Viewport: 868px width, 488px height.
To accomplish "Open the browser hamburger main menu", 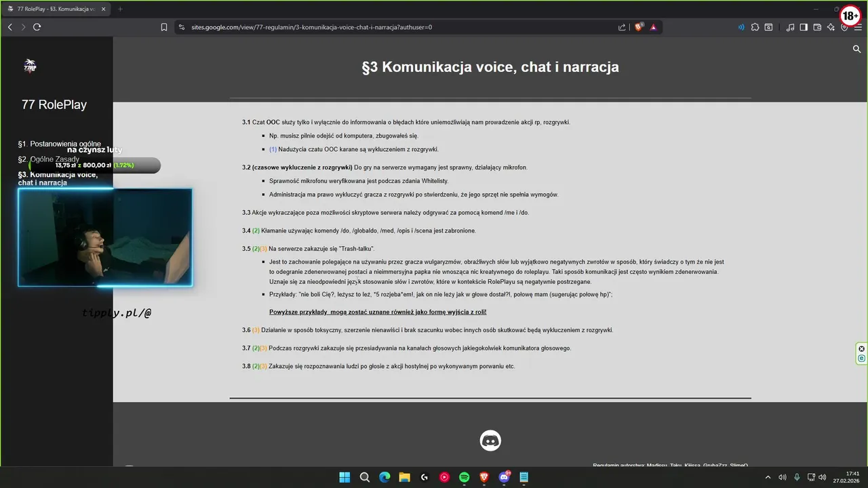I will [858, 27].
